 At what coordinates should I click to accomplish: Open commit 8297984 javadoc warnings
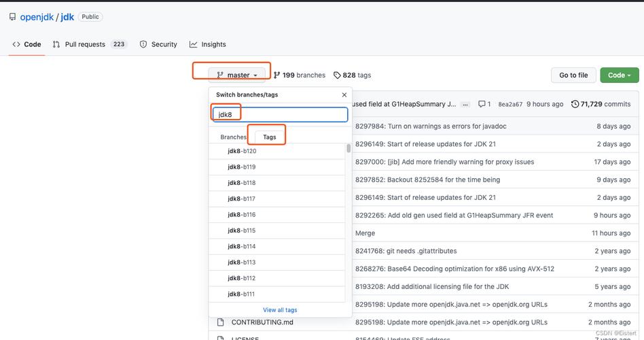[431, 126]
